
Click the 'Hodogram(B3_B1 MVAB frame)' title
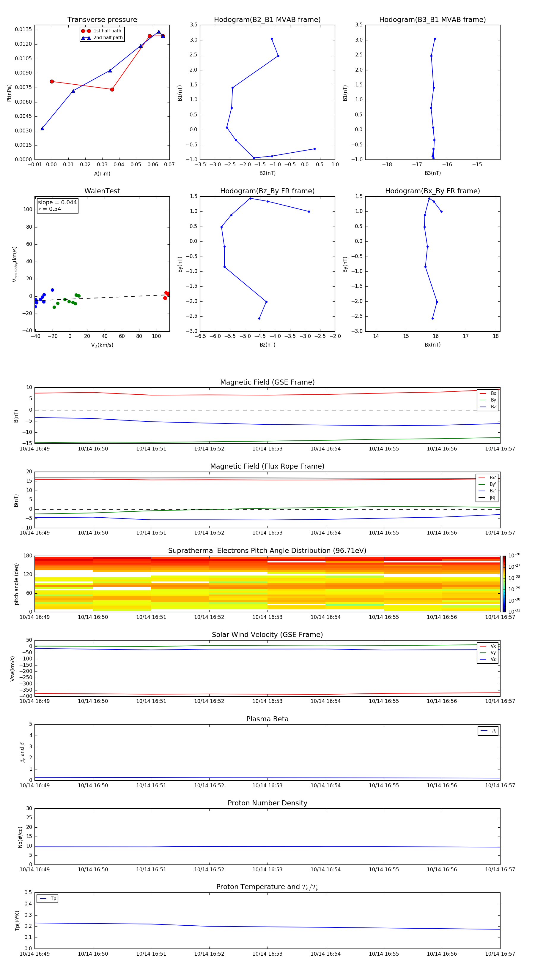point(432,20)
